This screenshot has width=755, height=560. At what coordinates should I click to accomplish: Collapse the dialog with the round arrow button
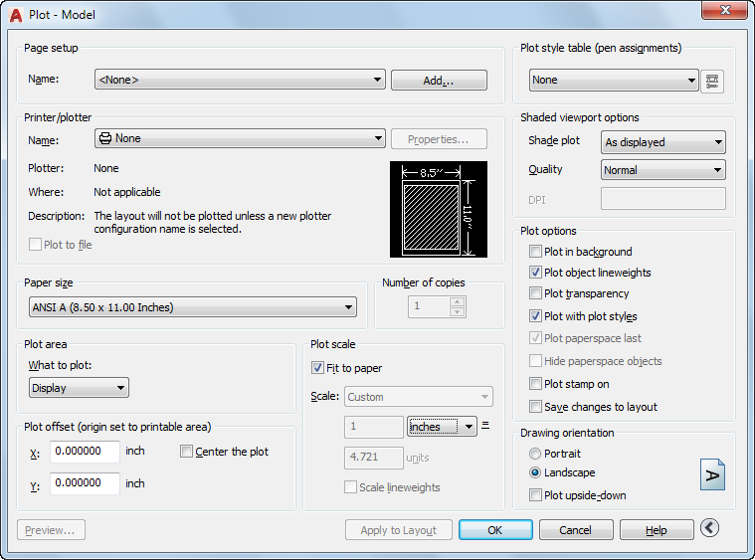[709, 529]
